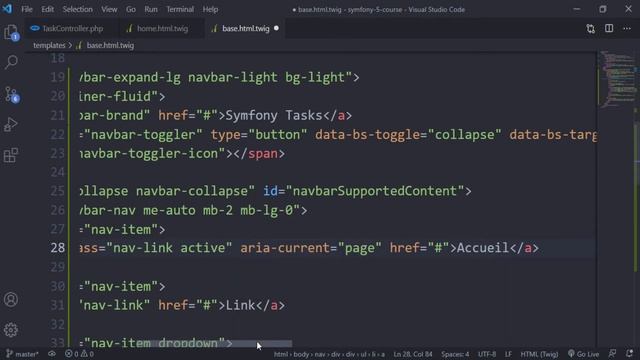Click the unsaved dot on base.html.twig tab
640x360 pixels.
[x=276, y=28]
